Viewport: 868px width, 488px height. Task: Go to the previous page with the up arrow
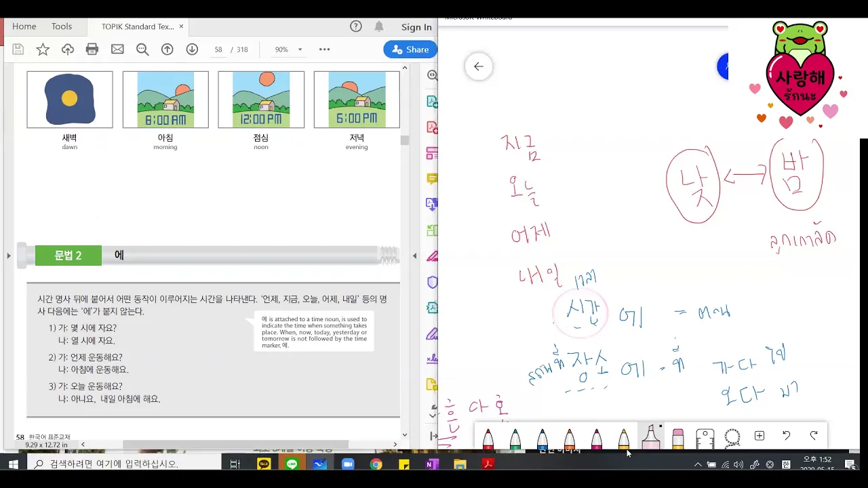[167, 49]
